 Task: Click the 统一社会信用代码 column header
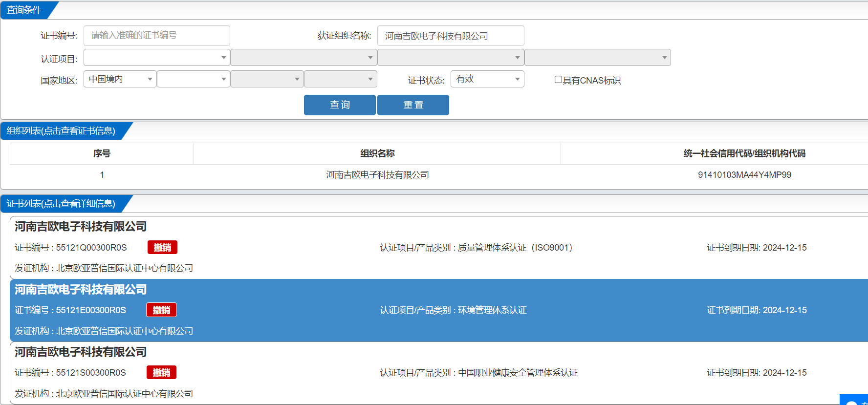tap(744, 153)
